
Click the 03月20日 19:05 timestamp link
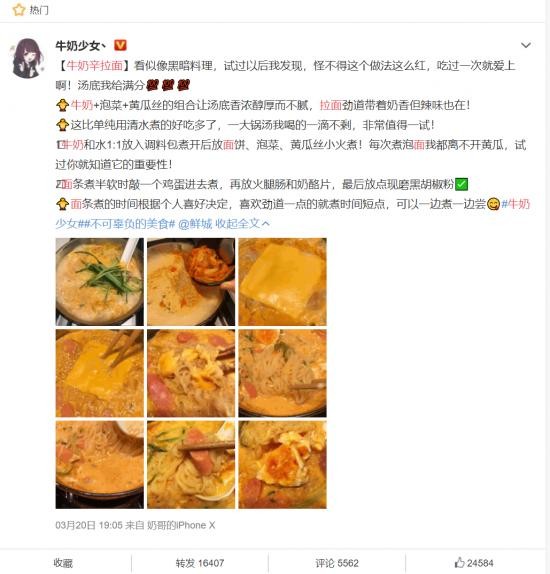(x=89, y=525)
